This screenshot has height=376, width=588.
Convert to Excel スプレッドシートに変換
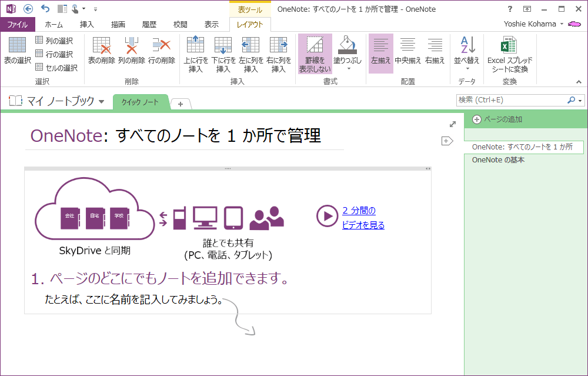tap(510, 54)
